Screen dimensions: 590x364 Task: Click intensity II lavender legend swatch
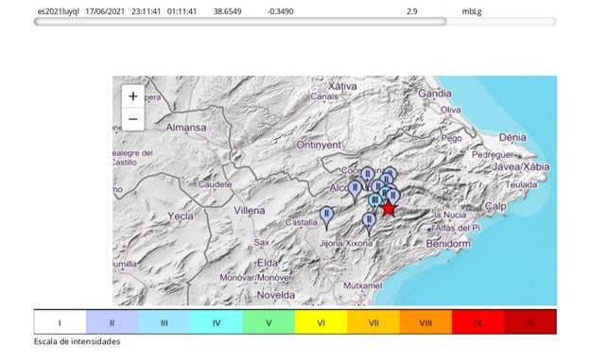pos(113,322)
